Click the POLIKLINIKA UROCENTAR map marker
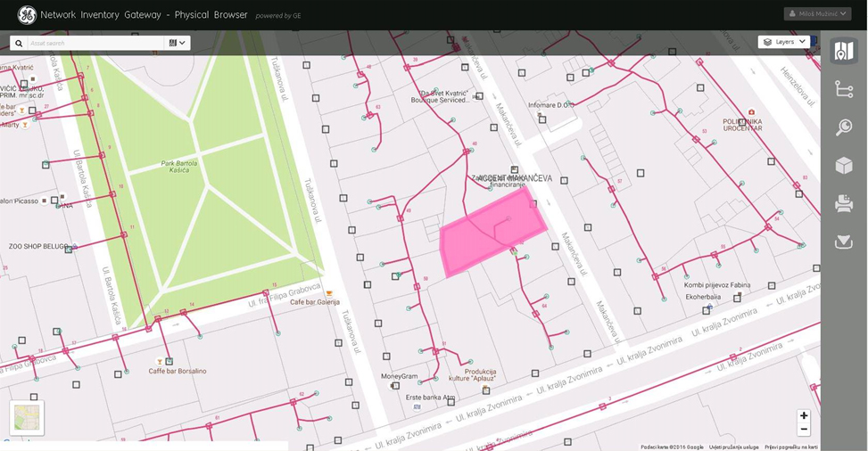 (752, 113)
